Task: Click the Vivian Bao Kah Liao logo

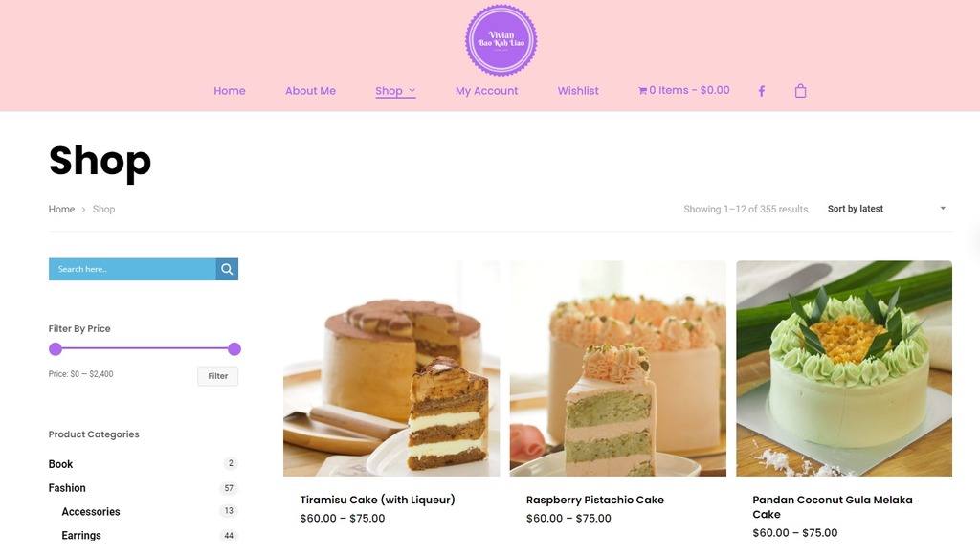Action: pos(501,40)
